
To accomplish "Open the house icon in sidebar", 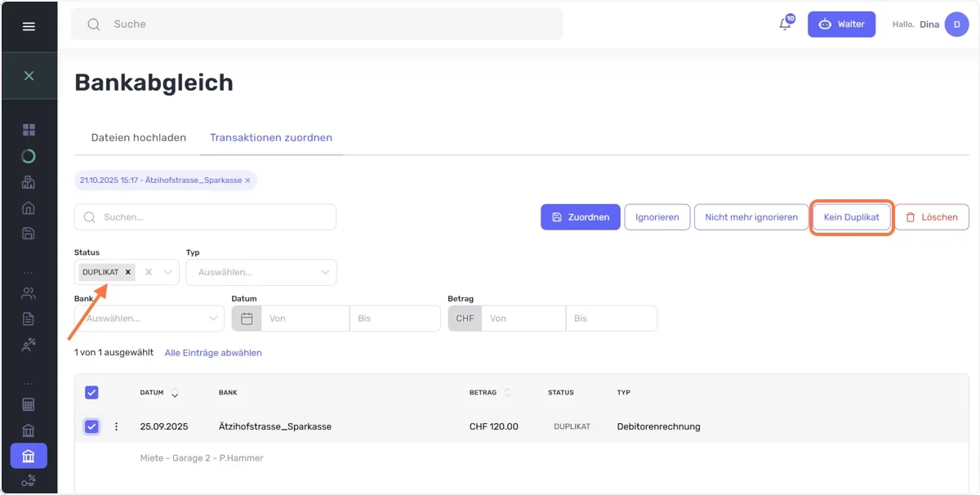I will tap(29, 207).
